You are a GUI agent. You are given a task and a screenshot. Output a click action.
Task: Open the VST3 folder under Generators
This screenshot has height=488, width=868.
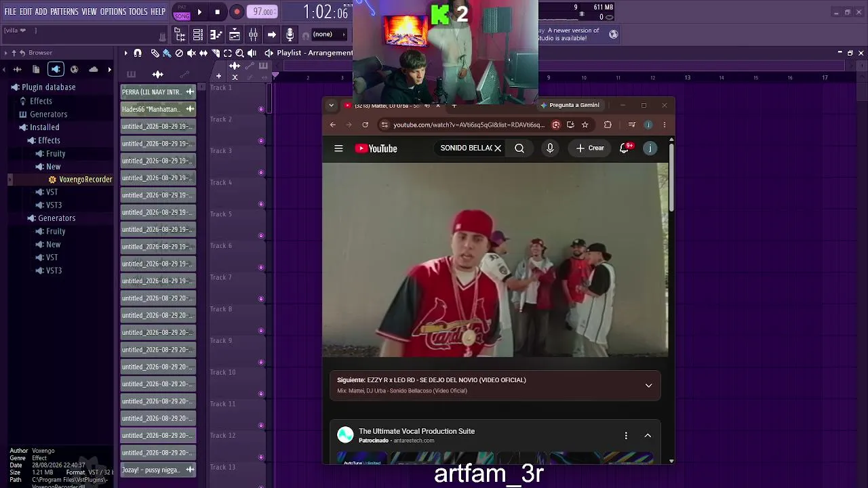[x=54, y=270]
